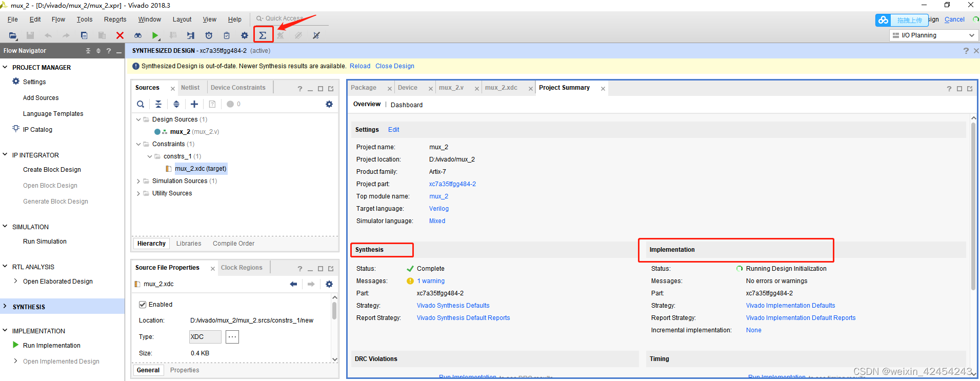980x381 pixels.
Task: Collapse all items in Sources panel
Action: tap(158, 104)
